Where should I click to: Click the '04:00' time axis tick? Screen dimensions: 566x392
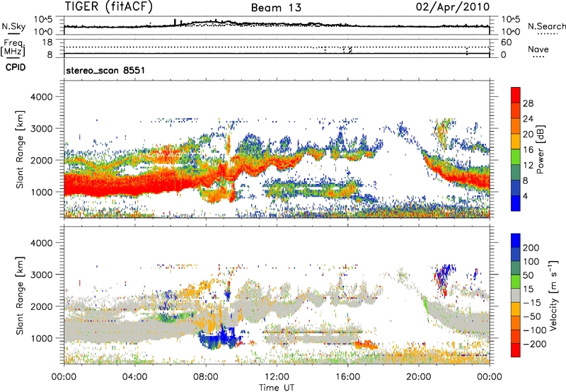[x=134, y=377]
